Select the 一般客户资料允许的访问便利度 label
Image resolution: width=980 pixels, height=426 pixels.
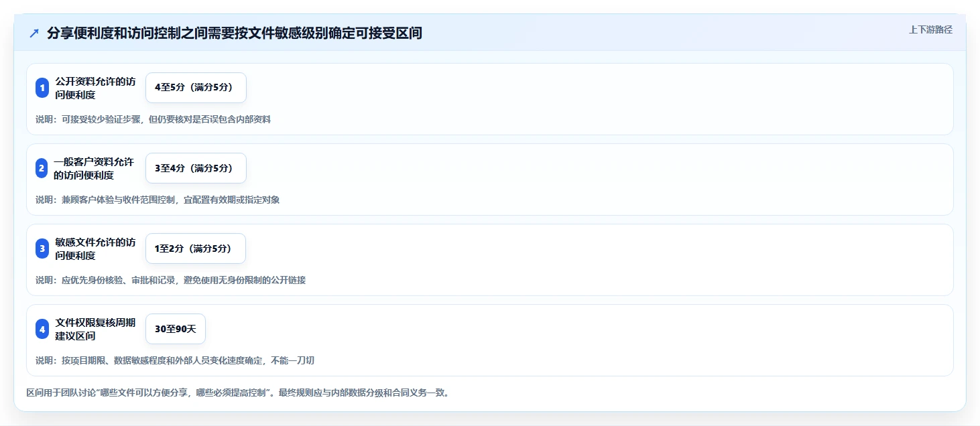pyautogui.click(x=95, y=168)
